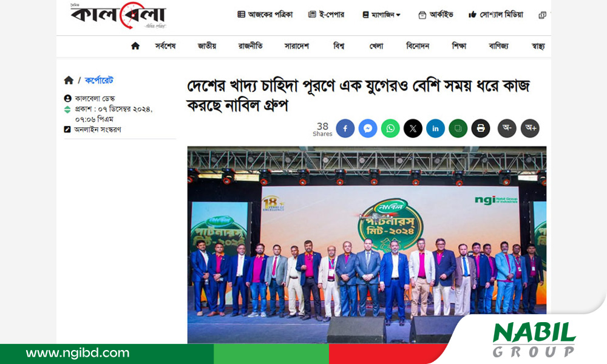Viewport: 607px width, 364px height.
Task: Go to home via navbar home icon
Action: tap(135, 46)
